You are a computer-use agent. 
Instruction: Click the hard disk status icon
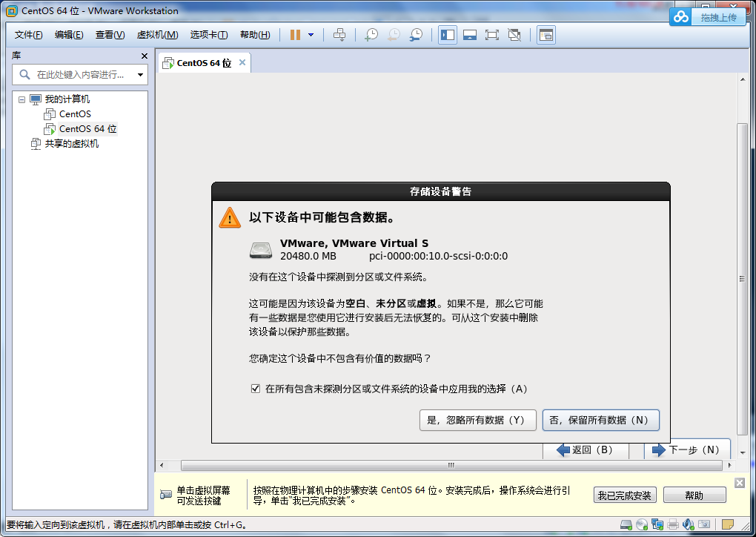[x=626, y=524]
